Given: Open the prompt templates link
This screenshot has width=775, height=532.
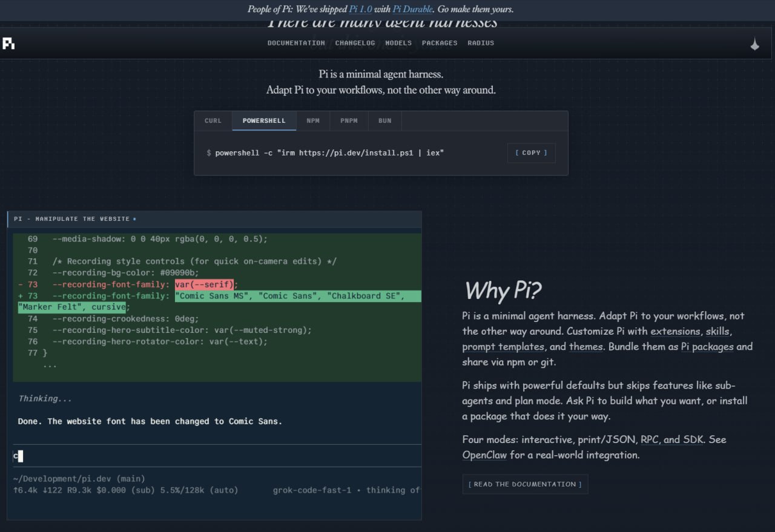Looking at the screenshot, I should tap(503, 347).
